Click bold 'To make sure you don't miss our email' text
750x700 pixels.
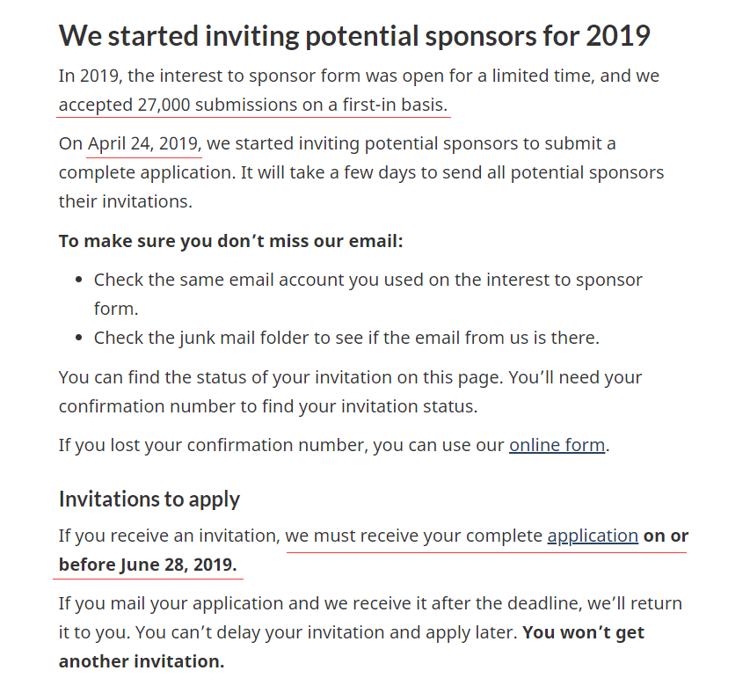coord(230,241)
